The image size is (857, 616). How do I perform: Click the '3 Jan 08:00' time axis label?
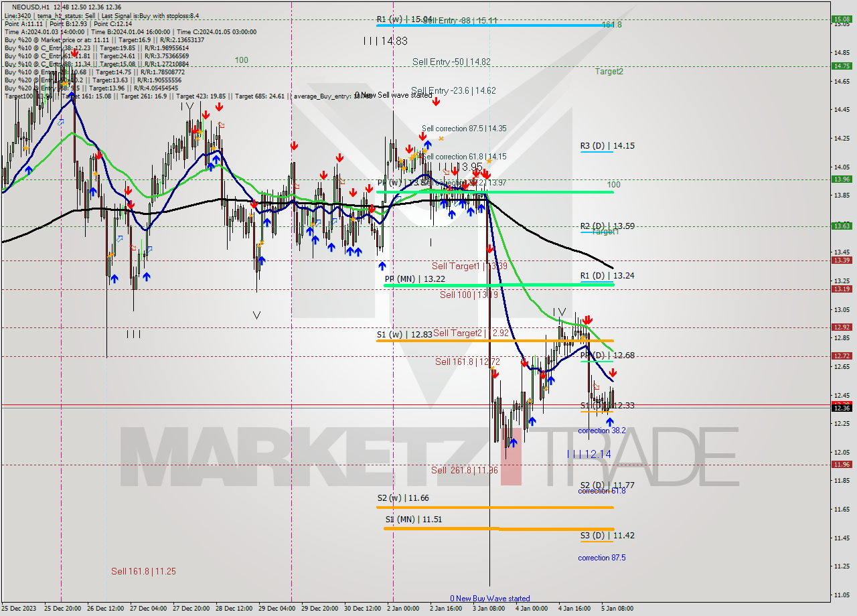pos(487,609)
